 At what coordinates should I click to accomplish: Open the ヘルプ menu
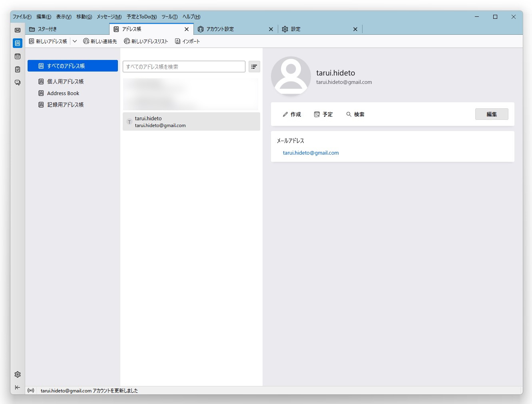pyautogui.click(x=191, y=17)
